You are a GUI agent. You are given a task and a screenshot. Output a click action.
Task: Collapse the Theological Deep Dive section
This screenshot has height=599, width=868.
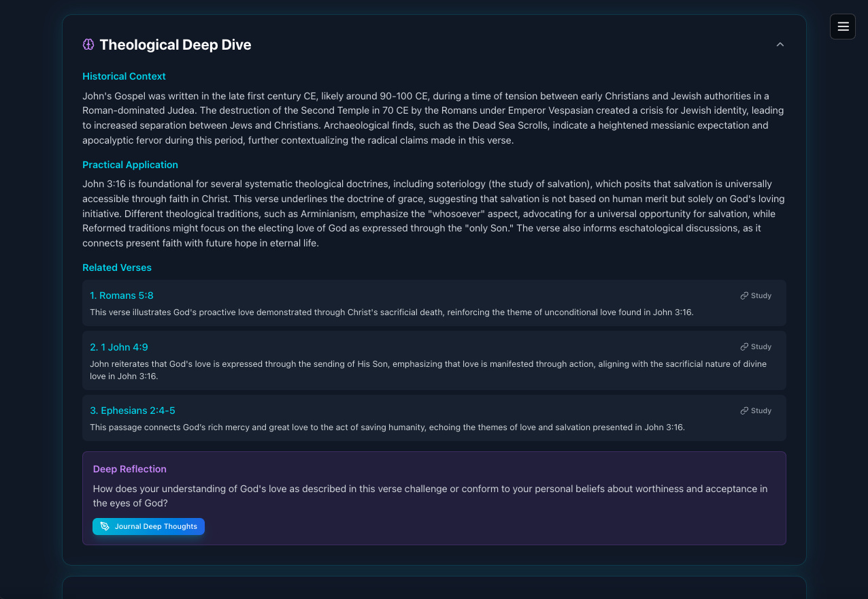pos(780,45)
